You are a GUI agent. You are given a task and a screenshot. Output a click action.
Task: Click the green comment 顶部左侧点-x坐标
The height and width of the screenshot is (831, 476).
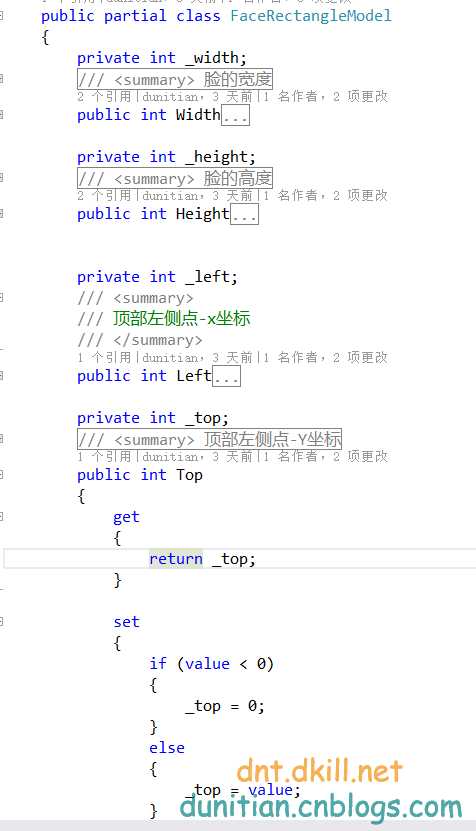click(x=181, y=319)
